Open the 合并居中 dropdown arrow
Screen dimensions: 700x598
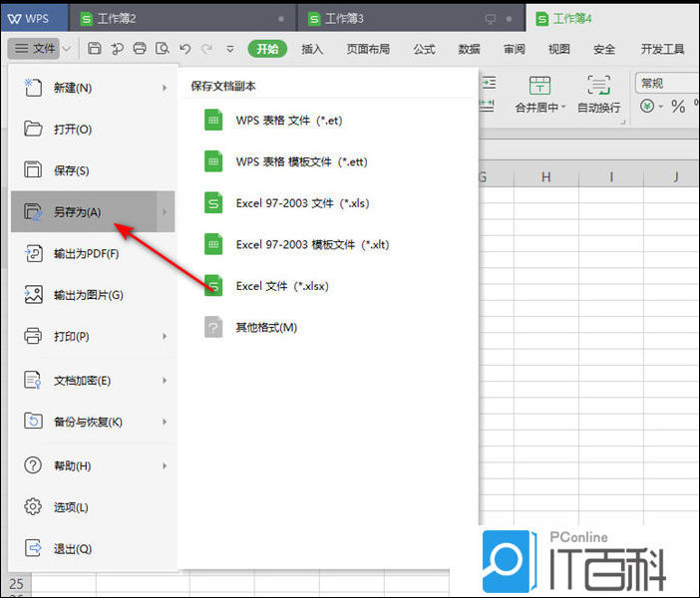tap(563, 107)
